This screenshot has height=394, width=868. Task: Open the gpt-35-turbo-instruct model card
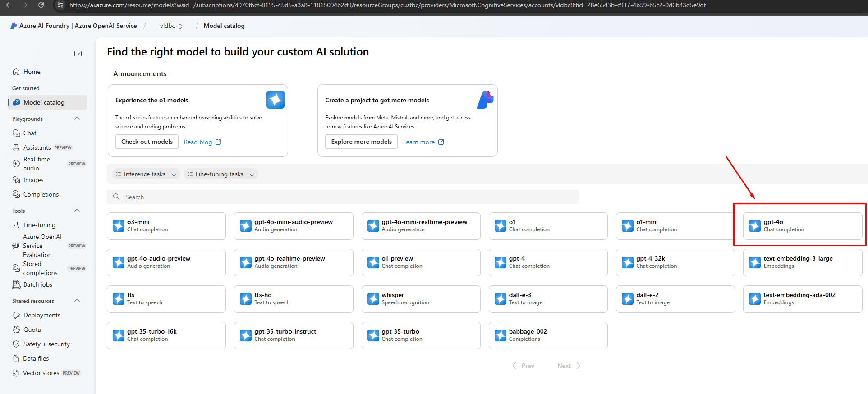[x=294, y=335]
